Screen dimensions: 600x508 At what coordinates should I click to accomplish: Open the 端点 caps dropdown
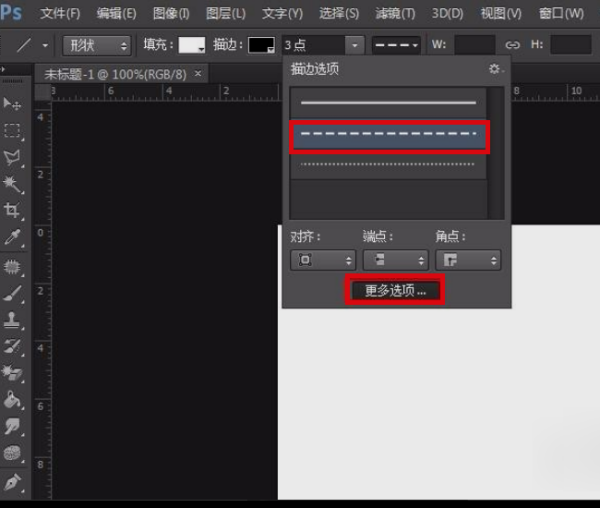click(x=396, y=260)
